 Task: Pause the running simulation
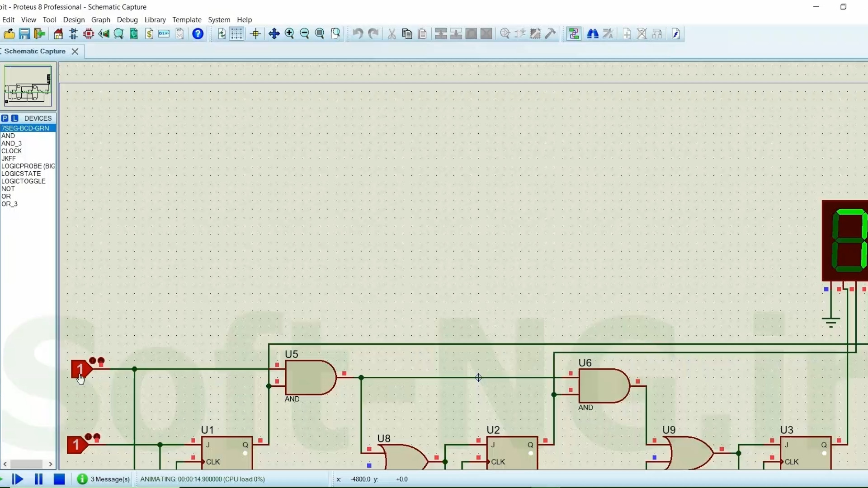pyautogui.click(x=38, y=479)
